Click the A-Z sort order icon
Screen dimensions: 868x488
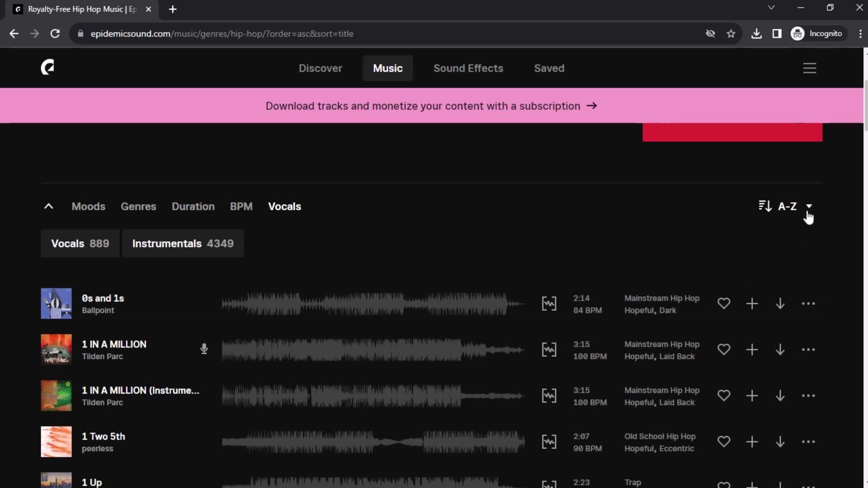(765, 206)
